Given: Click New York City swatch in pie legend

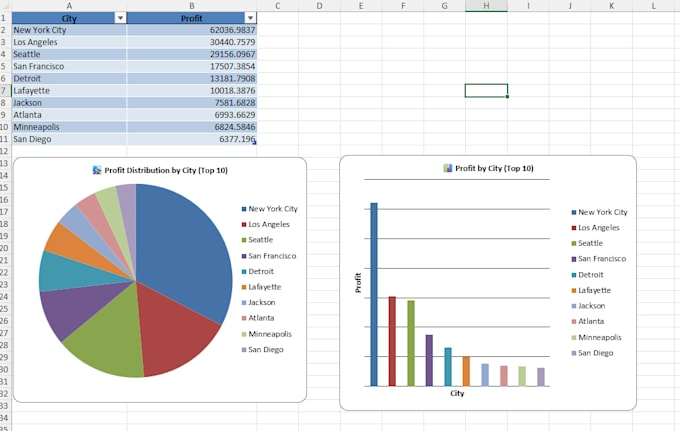Looking at the screenshot, I should coord(244,209).
